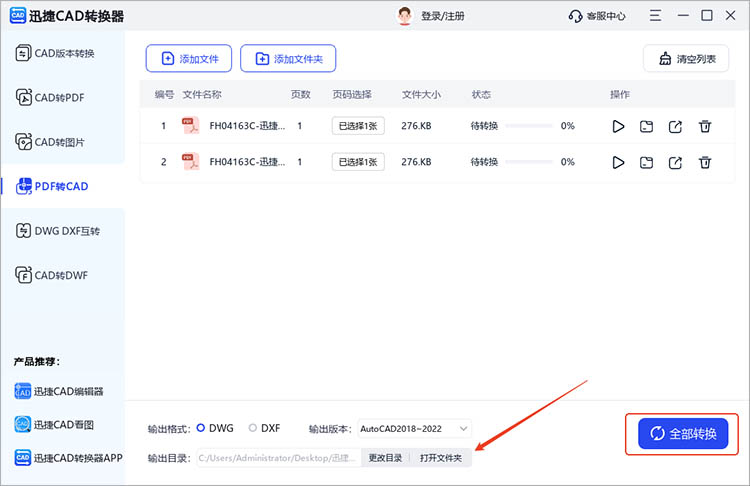Click PDF file icon in row 2
The width and height of the screenshot is (750, 486).
pos(190,162)
